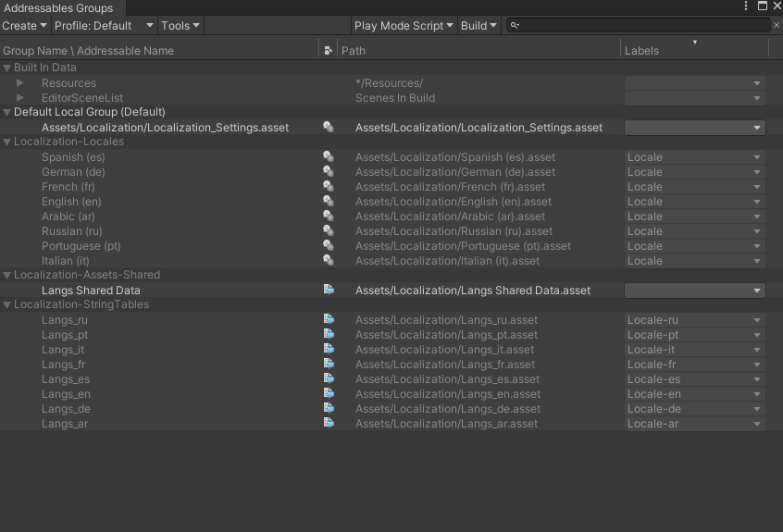
Task: Collapse the Localization-Locales group
Action: click(7, 142)
